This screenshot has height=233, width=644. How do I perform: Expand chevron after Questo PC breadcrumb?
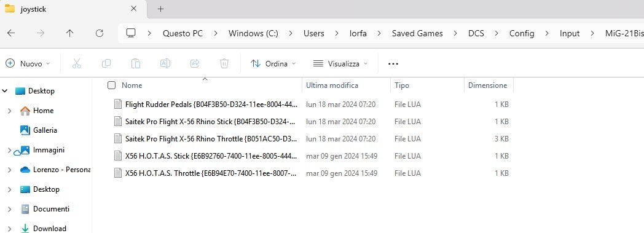pyautogui.click(x=216, y=34)
